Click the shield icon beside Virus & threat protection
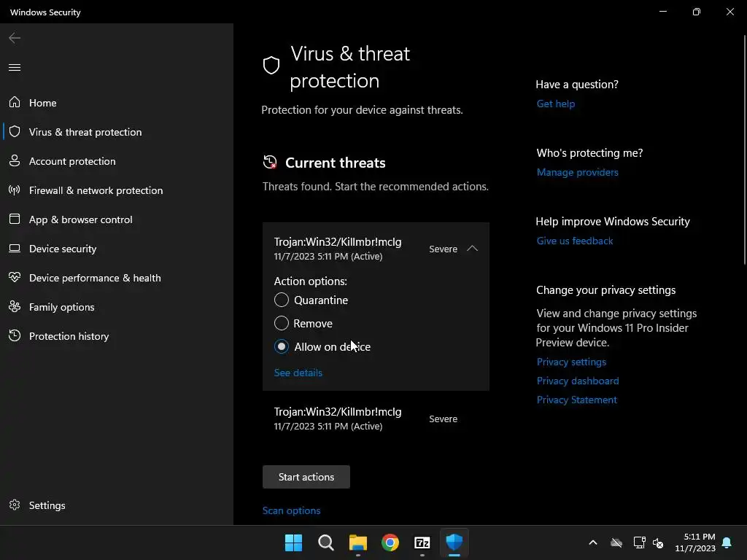This screenshot has height=560, width=747. point(15,131)
